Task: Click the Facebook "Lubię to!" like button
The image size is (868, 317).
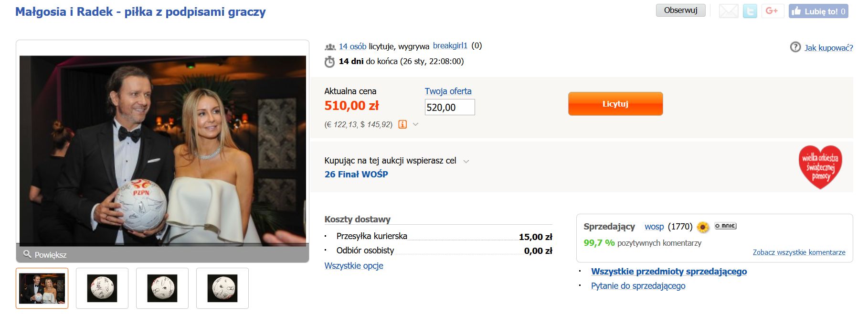Action: (818, 11)
